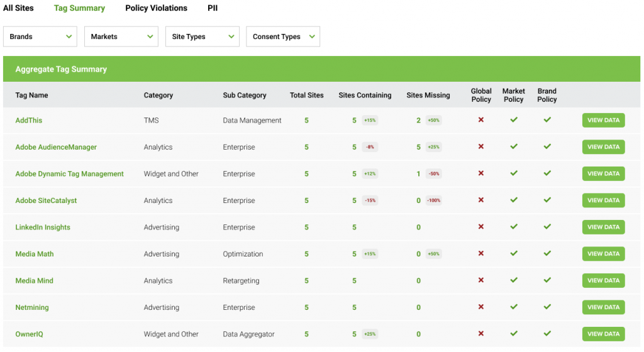This screenshot has width=644, height=352.
Task: Click the Category column header
Action: click(158, 95)
